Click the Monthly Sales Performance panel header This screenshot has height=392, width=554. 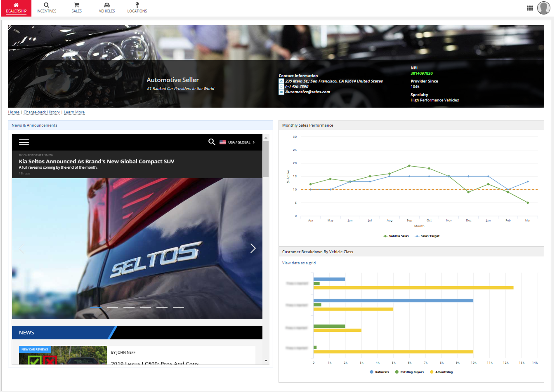coord(411,125)
